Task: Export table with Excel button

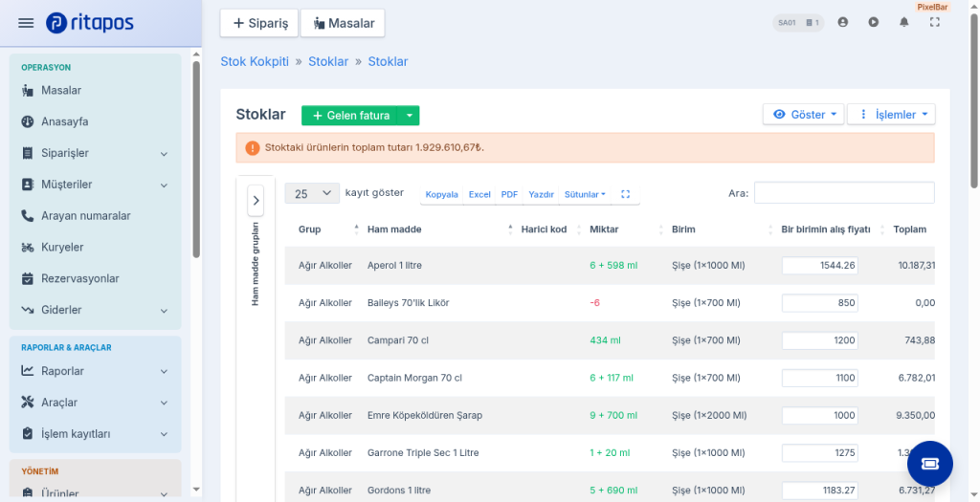Action: point(479,194)
